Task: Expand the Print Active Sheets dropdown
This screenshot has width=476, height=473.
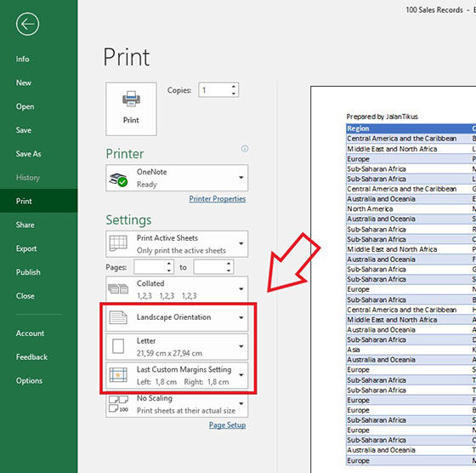Action: click(x=241, y=243)
